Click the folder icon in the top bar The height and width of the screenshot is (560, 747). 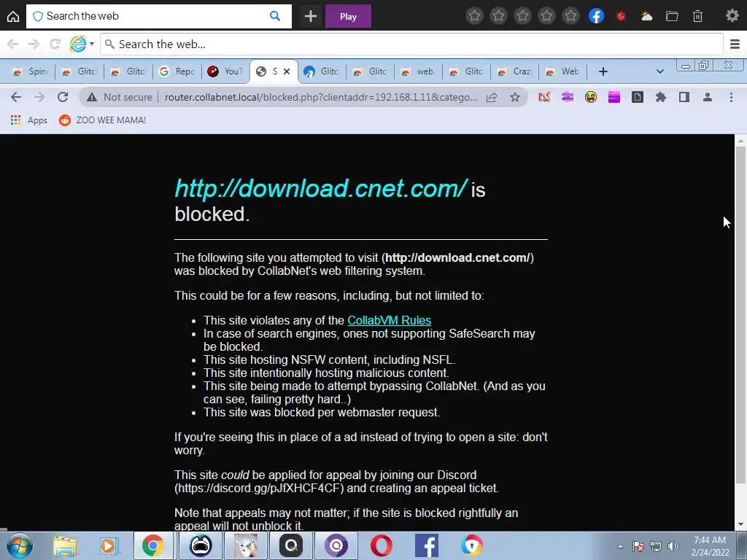[672, 16]
